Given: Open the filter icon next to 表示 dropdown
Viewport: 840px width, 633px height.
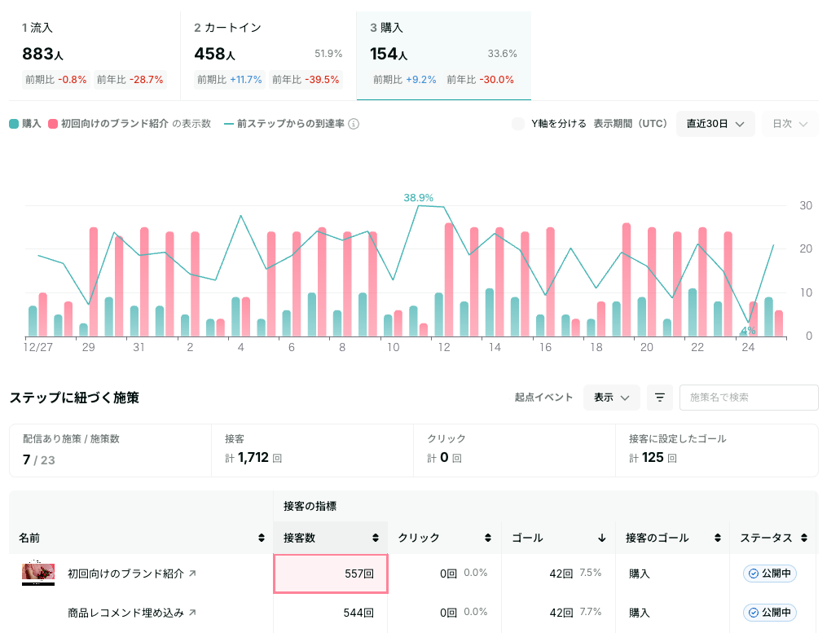Looking at the screenshot, I should 659,398.
